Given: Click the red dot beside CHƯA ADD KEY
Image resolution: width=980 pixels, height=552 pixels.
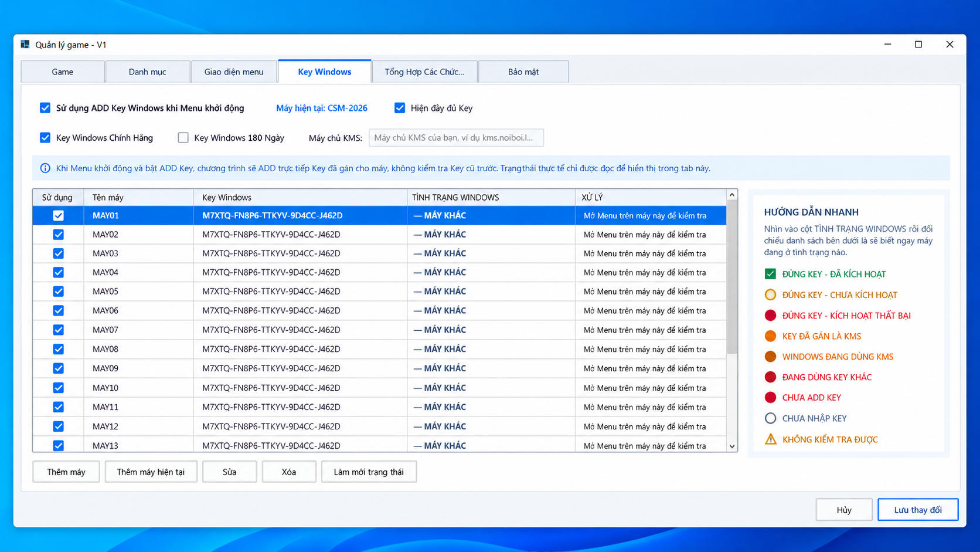Looking at the screenshot, I should pos(770,398).
